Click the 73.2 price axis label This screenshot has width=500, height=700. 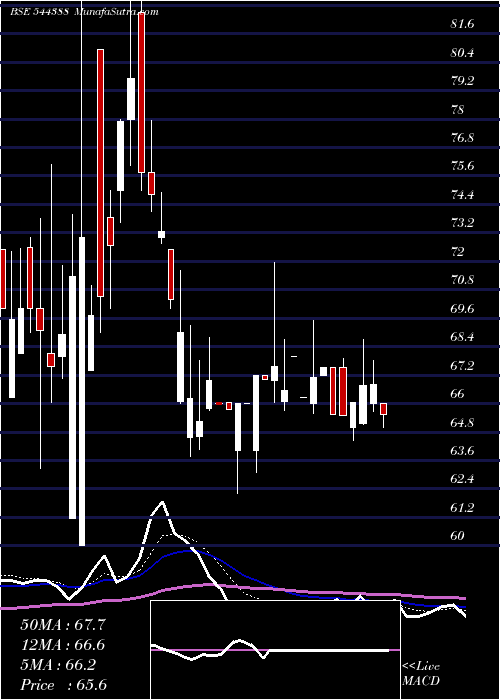[x=462, y=223]
